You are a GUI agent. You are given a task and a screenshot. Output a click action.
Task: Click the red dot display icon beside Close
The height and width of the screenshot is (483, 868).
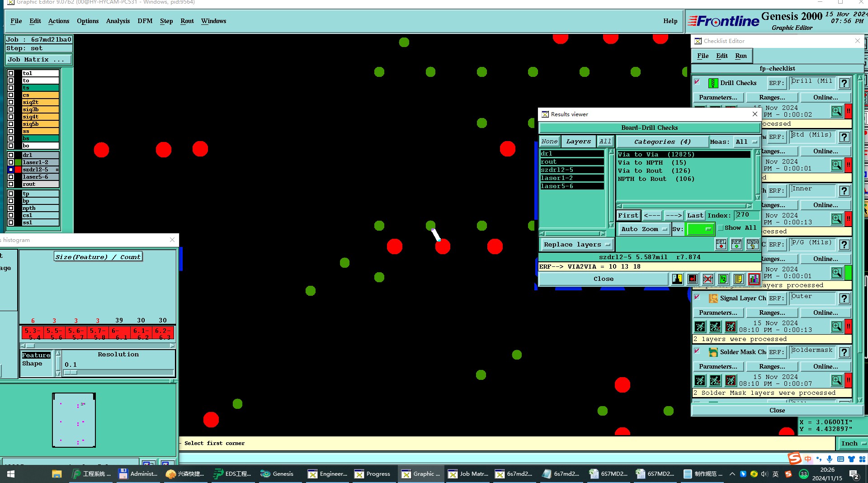[x=693, y=279]
